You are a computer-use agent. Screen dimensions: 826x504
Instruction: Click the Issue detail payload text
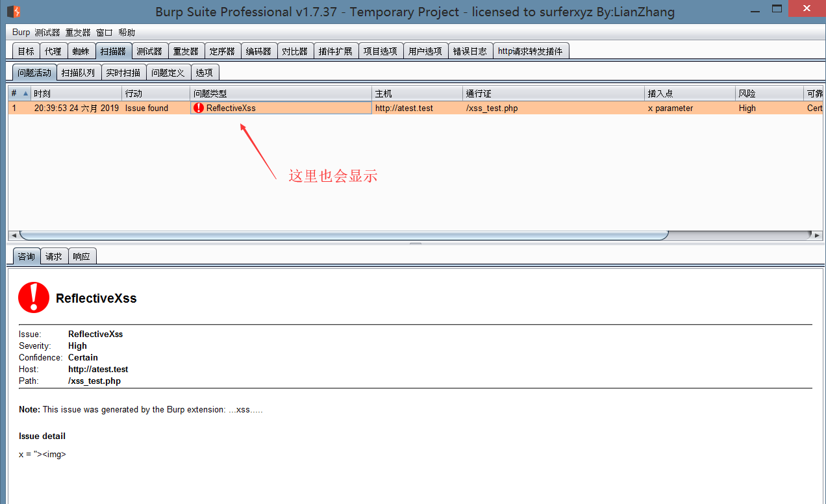(42, 455)
